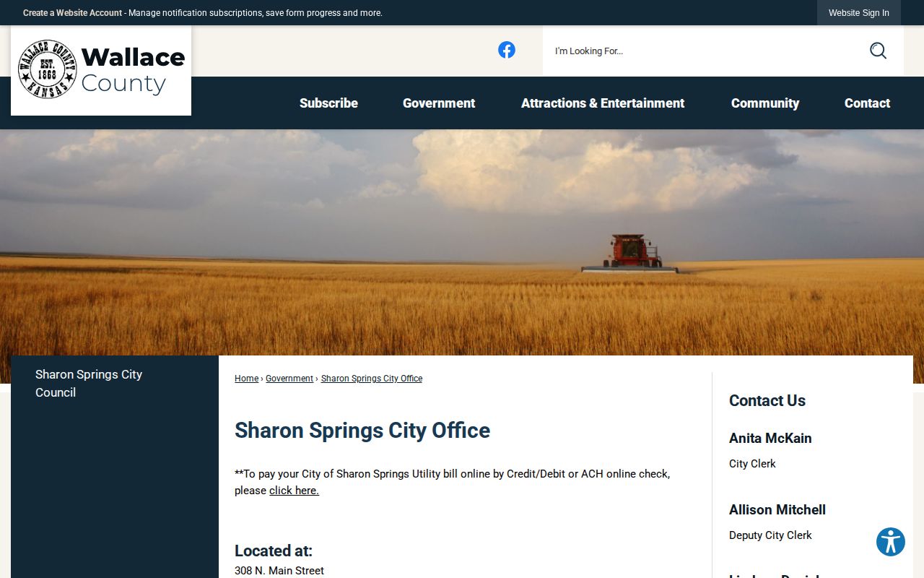Click the Sharon Springs City Office heading
The image size is (924, 578).
point(362,431)
